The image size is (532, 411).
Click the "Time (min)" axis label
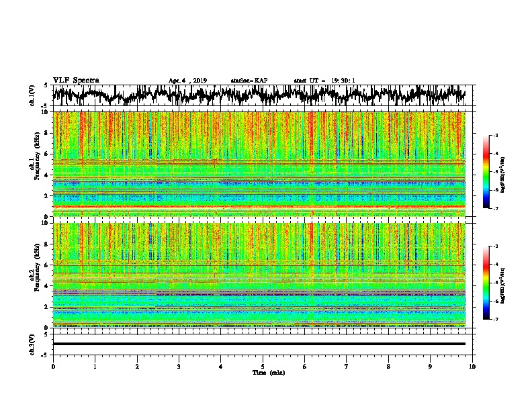[269, 373]
